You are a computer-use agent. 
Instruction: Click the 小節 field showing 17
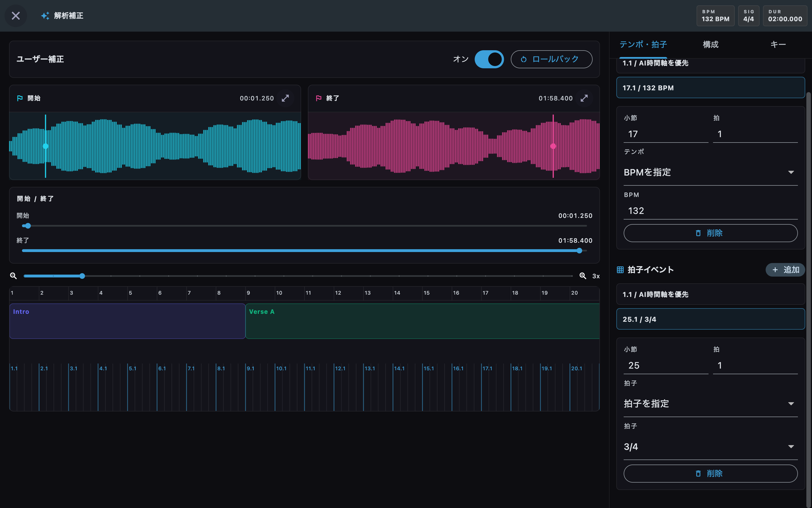coord(666,134)
